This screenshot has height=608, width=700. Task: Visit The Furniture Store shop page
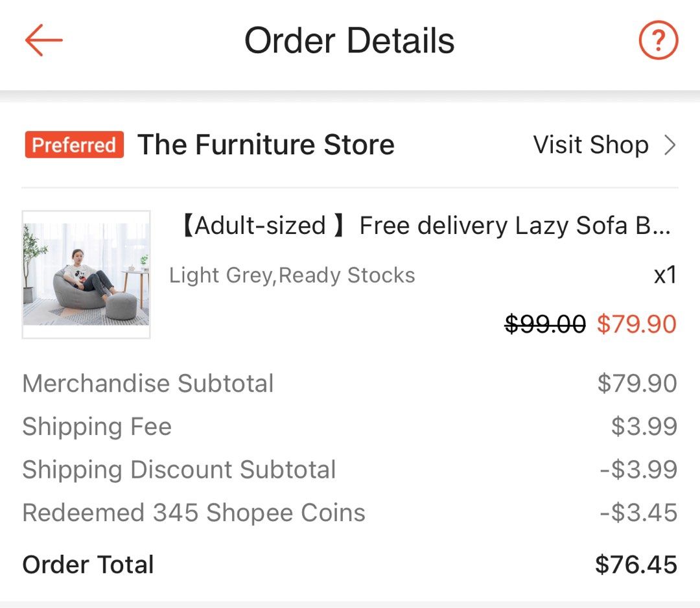tap(590, 145)
